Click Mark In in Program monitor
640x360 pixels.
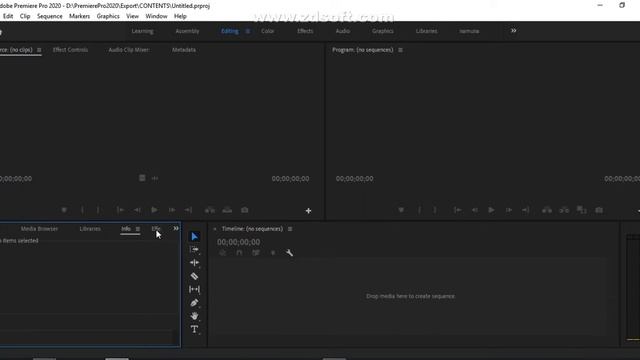(419, 210)
